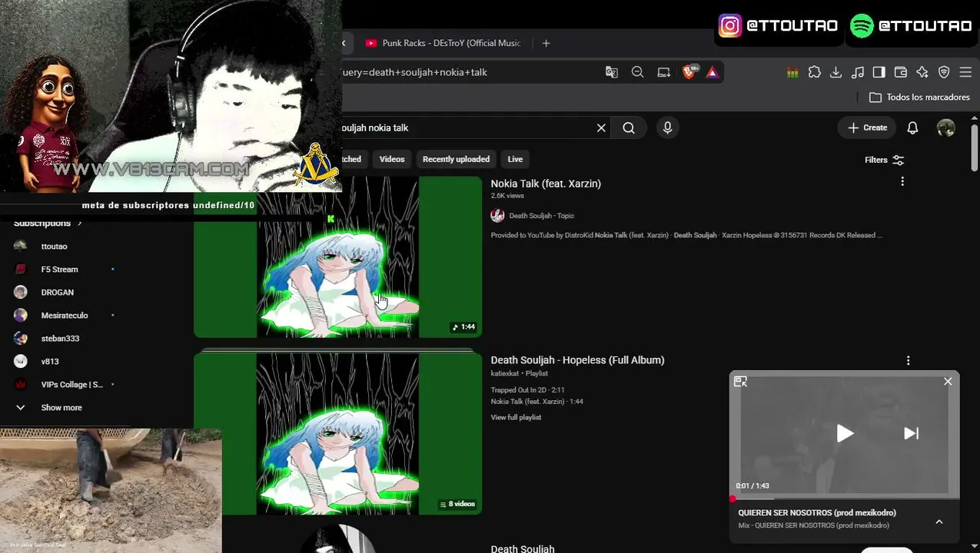This screenshot has width=980, height=553.
Task: Click the Trapped Out In 2D track line
Action: [527, 390]
